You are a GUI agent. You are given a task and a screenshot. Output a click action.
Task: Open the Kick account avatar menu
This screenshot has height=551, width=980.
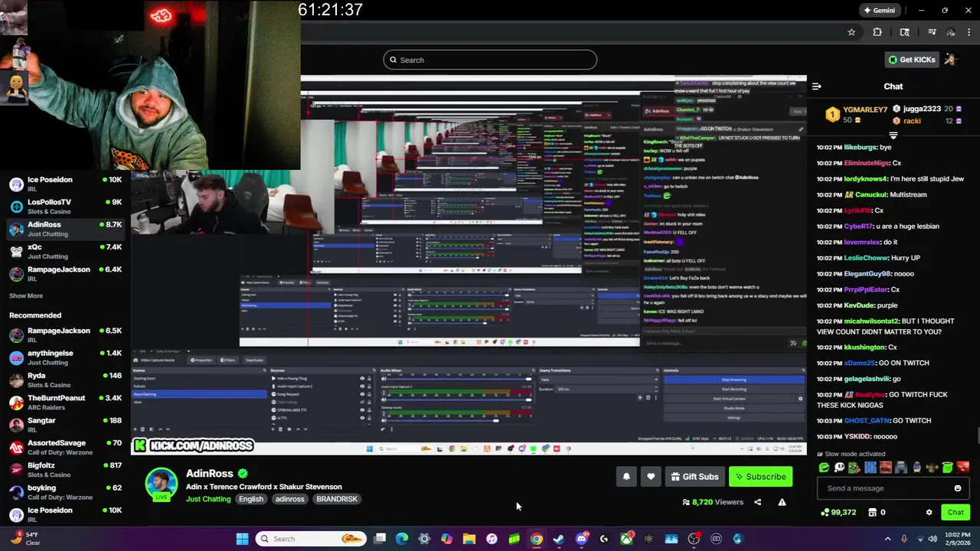(x=951, y=60)
